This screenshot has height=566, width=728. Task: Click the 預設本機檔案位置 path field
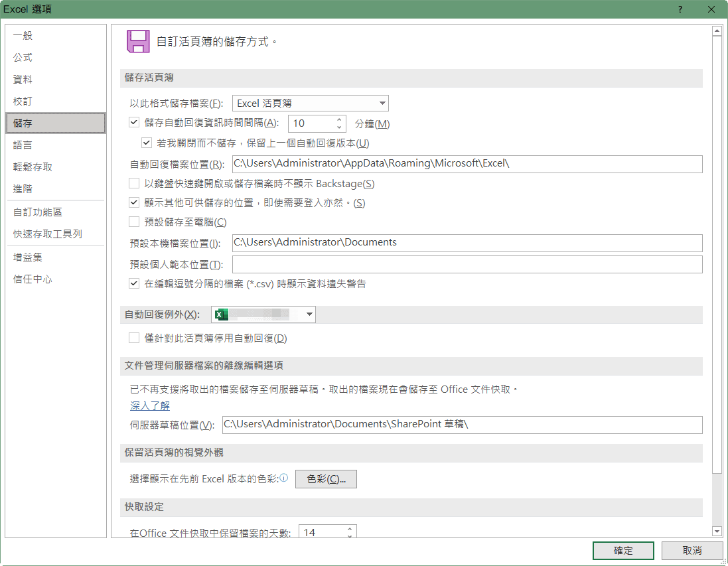coord(467,243)
